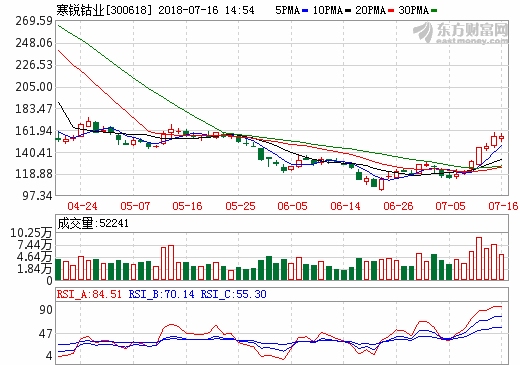The height and width of the screenshot is (365, 520).
Task: Click the 4 label on RSI axis
Action: tap(49, 356)
